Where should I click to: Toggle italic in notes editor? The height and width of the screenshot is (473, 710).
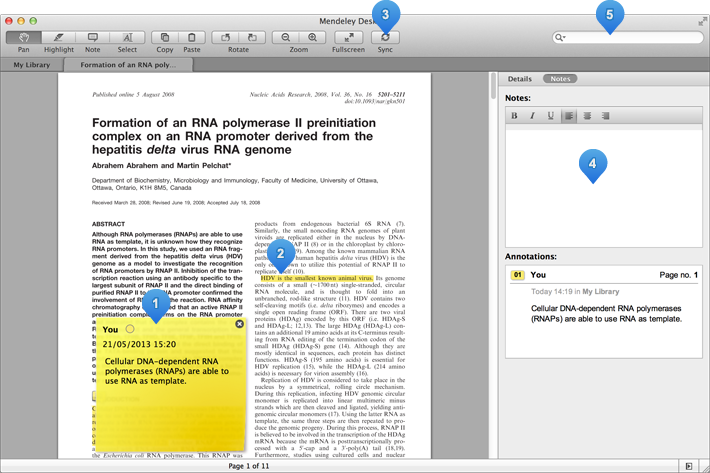(x=532, y=116)
